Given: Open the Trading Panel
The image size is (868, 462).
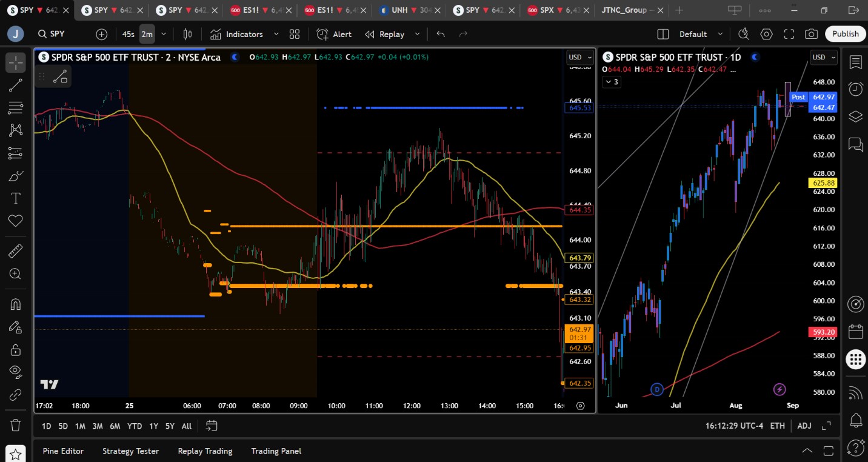Looking at the screenshot, I should pos(276,451).
